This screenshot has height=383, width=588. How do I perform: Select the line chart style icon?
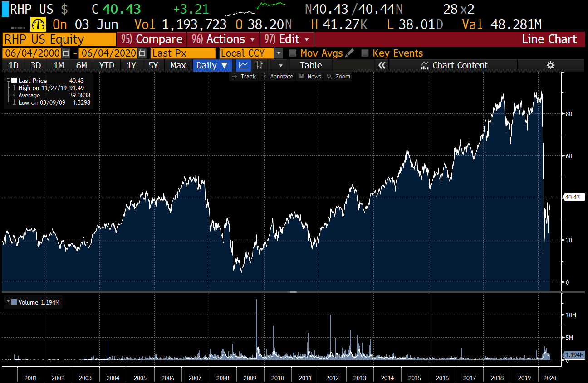[243, 65]
